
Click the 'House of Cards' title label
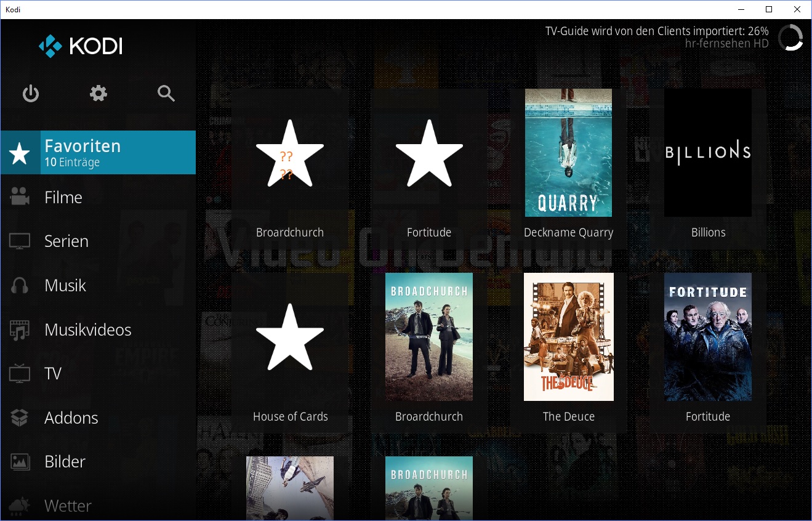tap(290, 417)
